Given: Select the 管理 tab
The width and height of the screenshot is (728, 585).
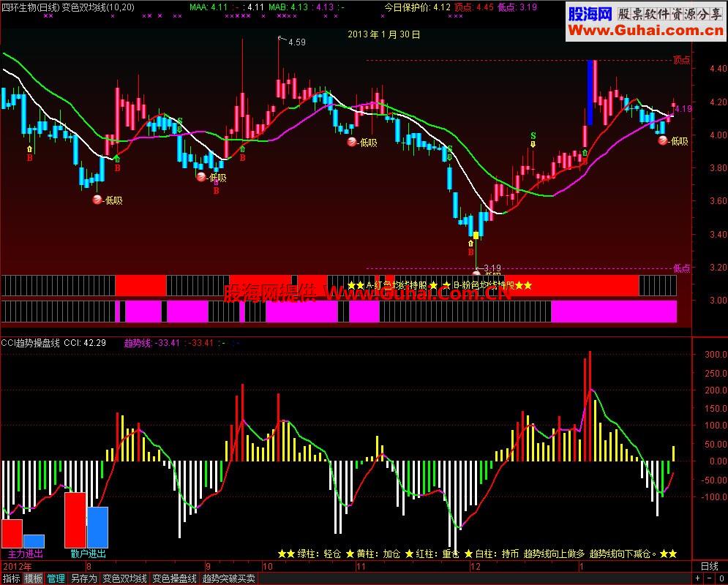Looking at the screenshot, I should [56, 578].
